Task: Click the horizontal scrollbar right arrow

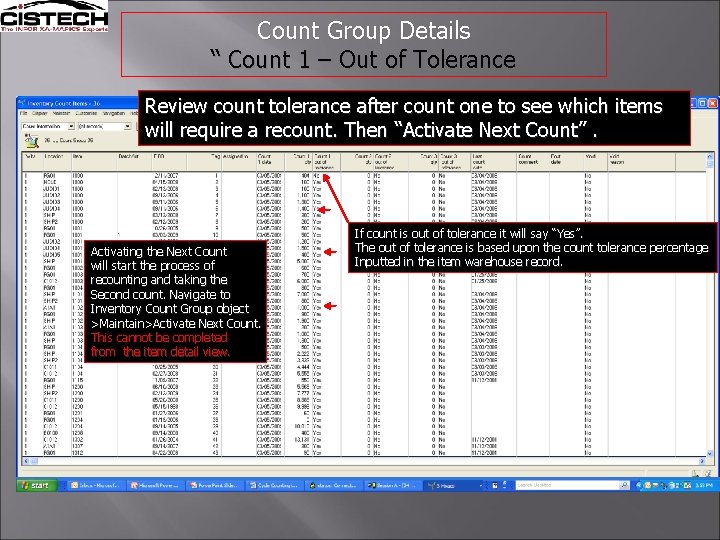Action: point(702,461)
